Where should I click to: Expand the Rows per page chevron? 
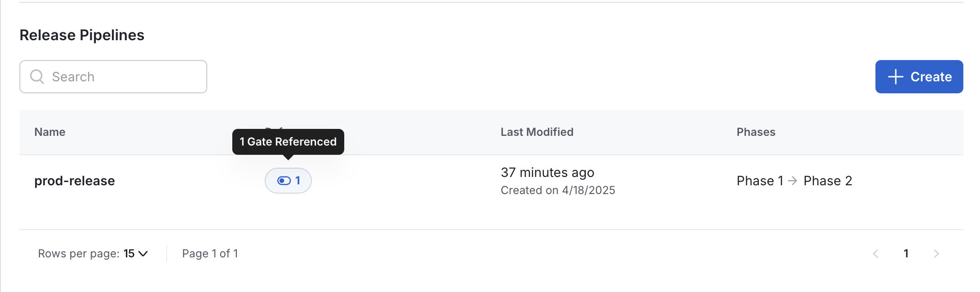pos(143,254)
